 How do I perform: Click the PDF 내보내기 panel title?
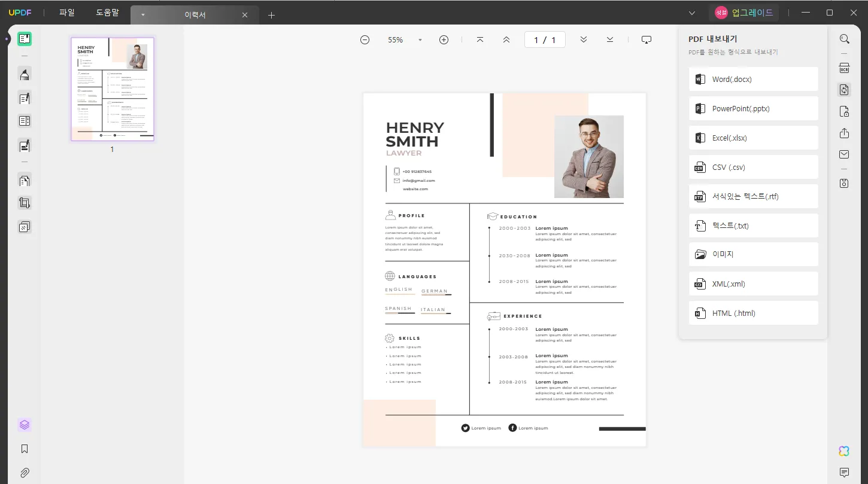point(713,39)
